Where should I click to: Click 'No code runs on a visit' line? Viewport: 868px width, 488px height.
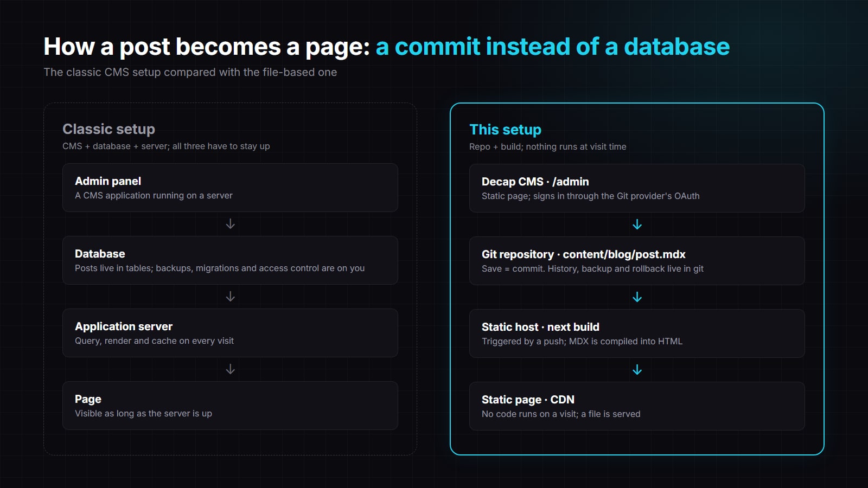click(561, 414)
